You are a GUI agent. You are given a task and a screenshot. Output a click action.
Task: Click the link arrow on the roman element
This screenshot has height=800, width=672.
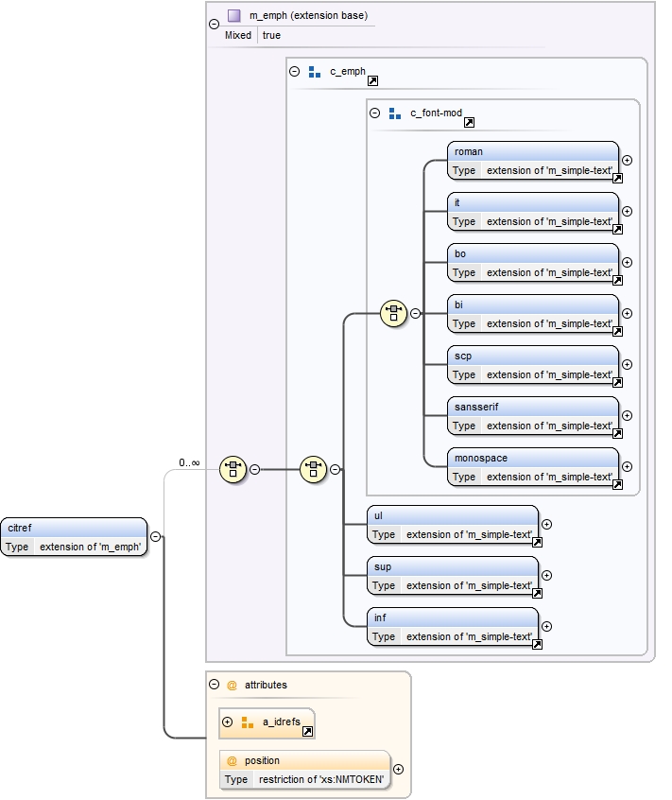(x=617, y=178)
